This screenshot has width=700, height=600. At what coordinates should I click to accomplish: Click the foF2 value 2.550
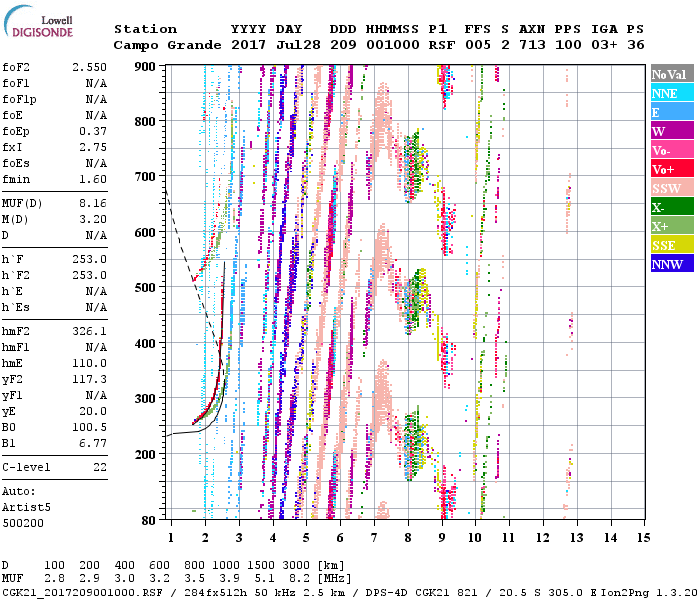pos(89,66)
